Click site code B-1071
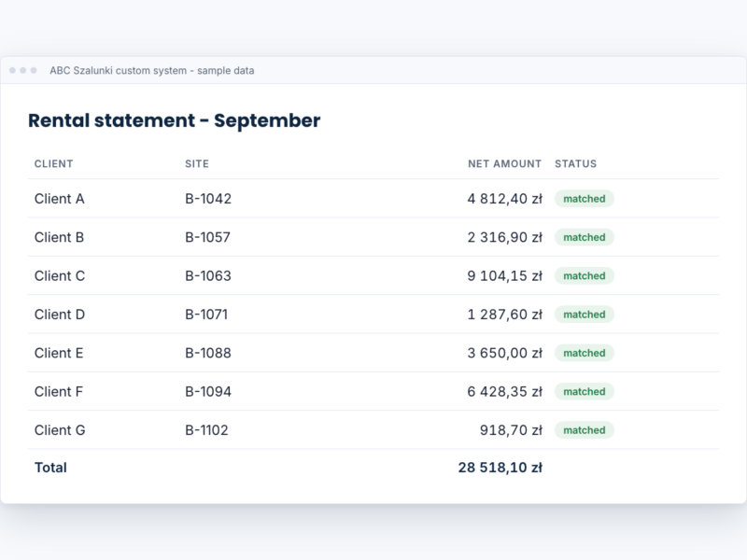 tap(206, 315)
